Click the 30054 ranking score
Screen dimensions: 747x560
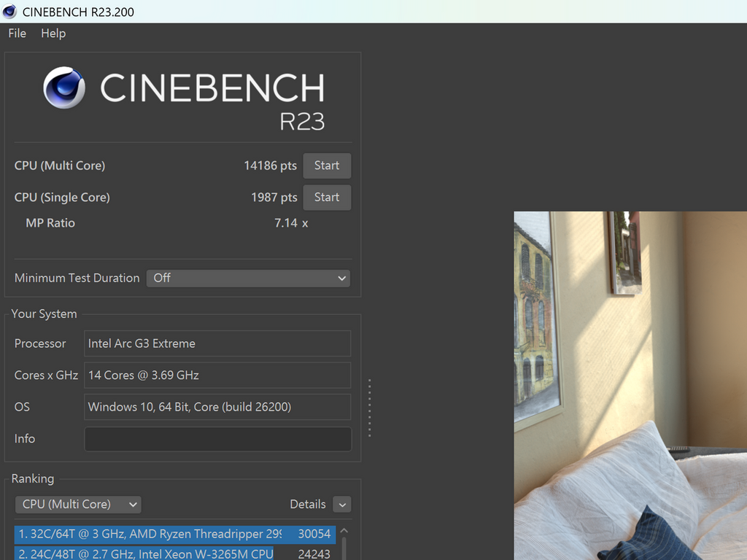[x=314, y=534]
